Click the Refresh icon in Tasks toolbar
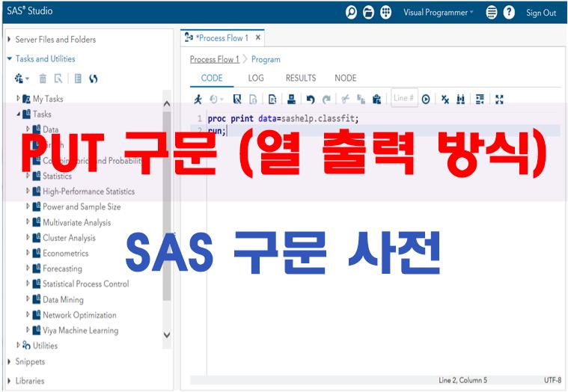This screenshot has width=568, height=392. pos(94,79)
